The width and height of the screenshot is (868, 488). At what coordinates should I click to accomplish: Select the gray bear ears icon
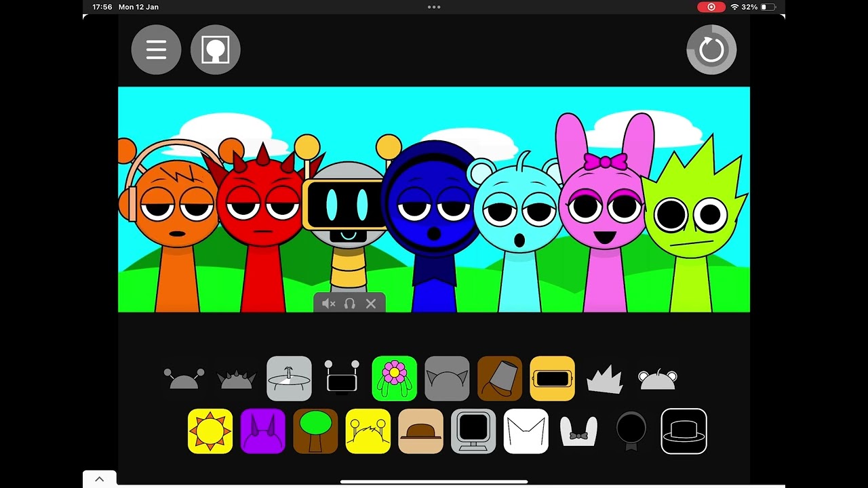point(658,379)
